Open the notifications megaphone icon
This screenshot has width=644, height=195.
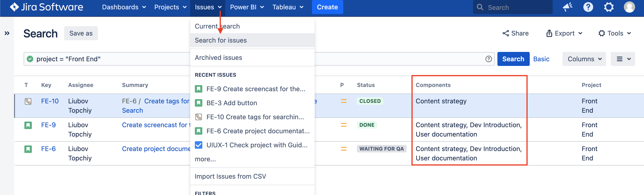[x=567, y=7]
